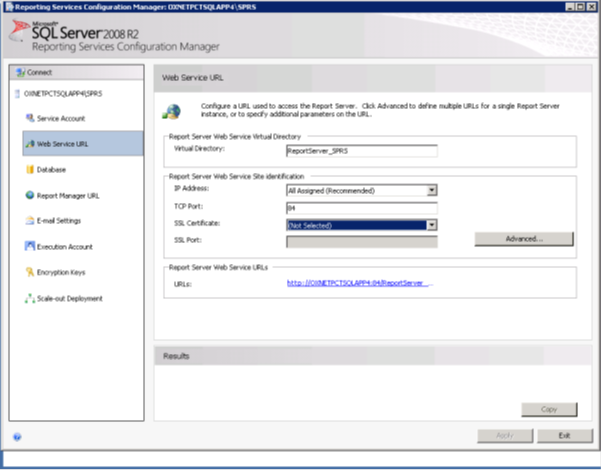Click the SQL Server logo

tap(20, 31)
